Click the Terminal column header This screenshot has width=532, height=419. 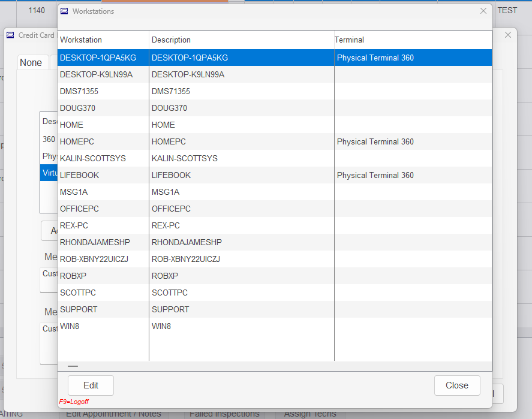pos(349,40)
